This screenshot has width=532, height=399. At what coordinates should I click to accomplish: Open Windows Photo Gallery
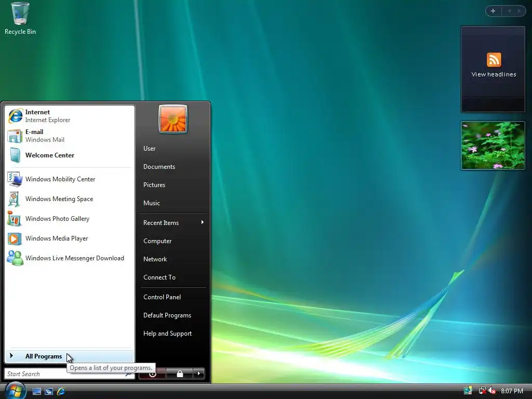pyautogui.click(x=70, y=219)
